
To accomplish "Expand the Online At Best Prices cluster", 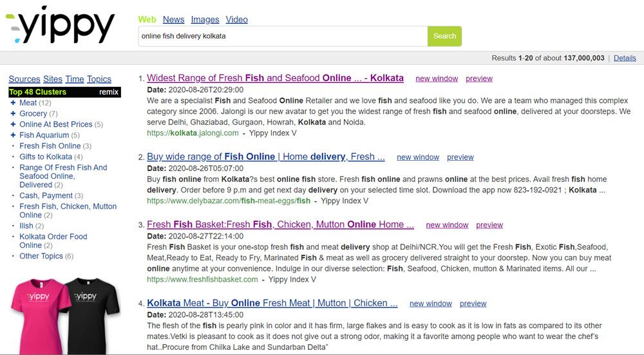I will [x=13, y=124].
